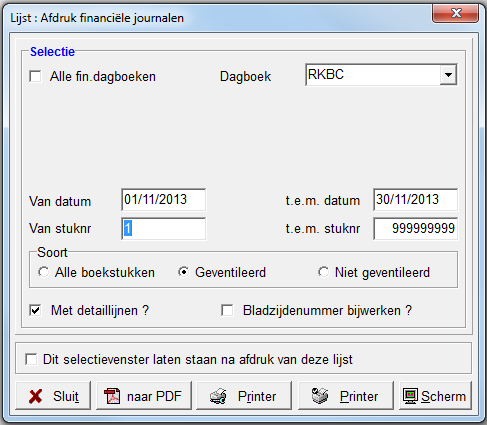Click the monitor icon beside Scherm

[410, 396]
